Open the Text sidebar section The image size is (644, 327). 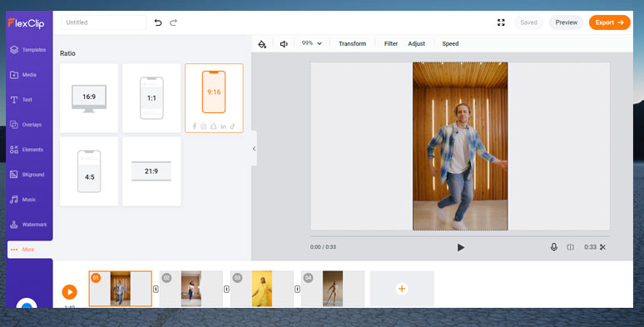[x=22, y=100]
